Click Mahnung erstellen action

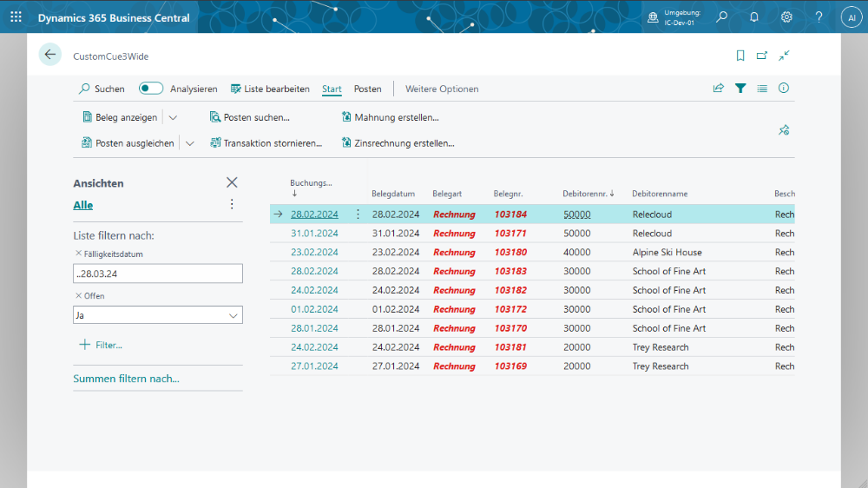(x=391, y=117)
